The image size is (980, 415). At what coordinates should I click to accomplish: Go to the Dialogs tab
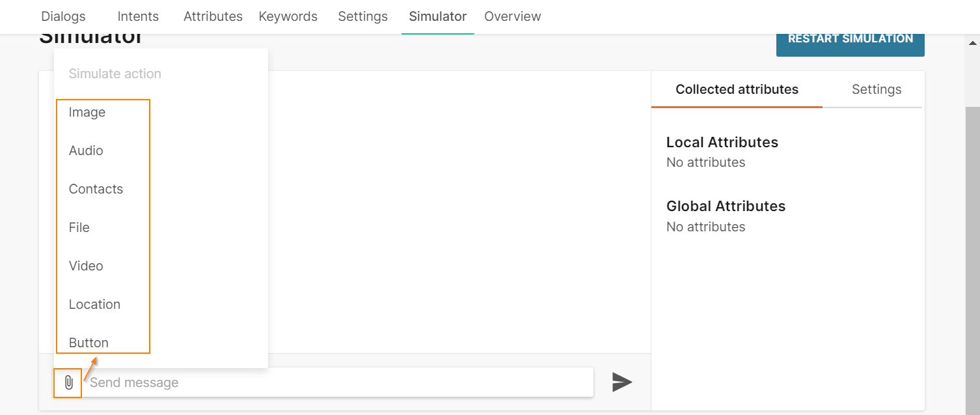point(63,16)
